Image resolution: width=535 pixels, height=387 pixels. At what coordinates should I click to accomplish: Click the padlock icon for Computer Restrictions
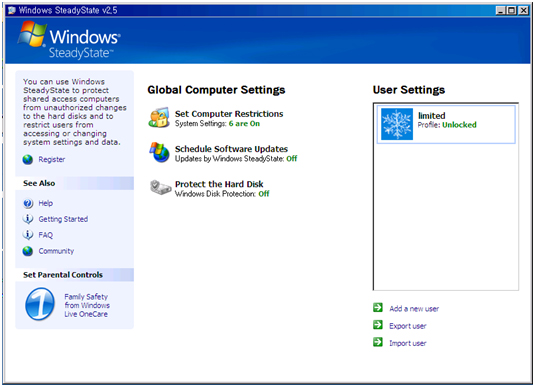click(x=159, y=117)
